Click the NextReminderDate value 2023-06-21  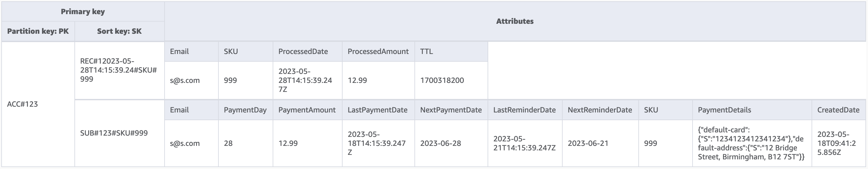pos(588,143)
